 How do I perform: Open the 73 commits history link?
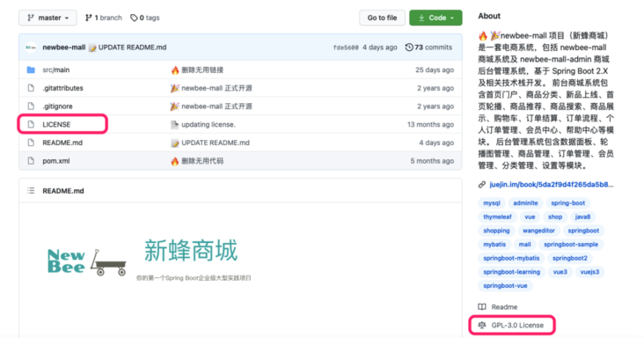[x=428, y=48]
